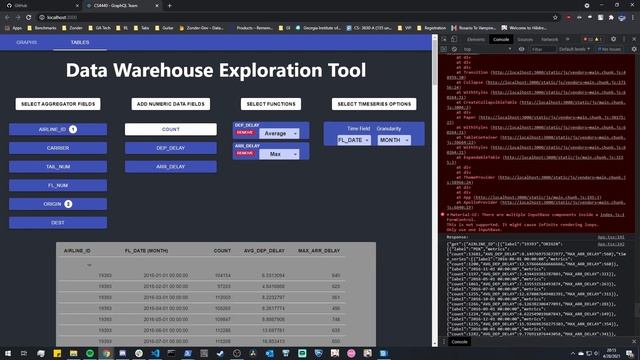
Task: Click SELECT AGGREGATOR FIELDS button
Action: tap(58, 104)
